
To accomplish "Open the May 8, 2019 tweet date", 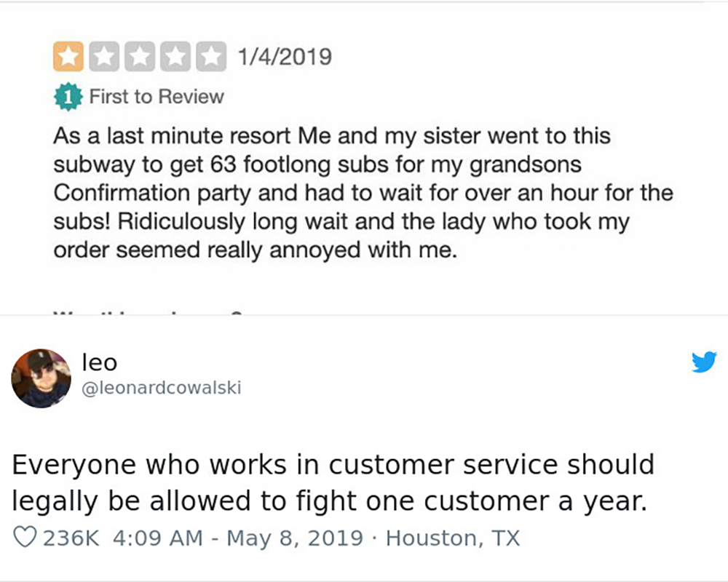I will (x=295, y=538).
